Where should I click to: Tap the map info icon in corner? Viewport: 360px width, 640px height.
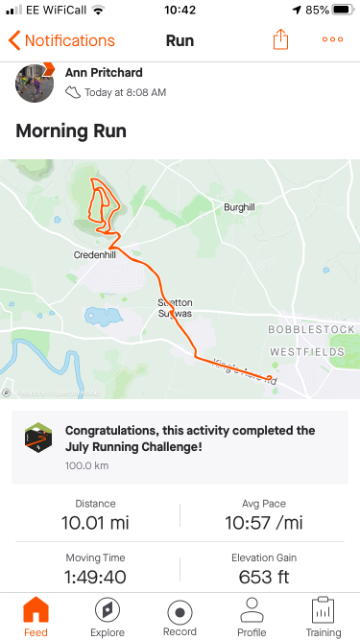click(x=6, y=393)
